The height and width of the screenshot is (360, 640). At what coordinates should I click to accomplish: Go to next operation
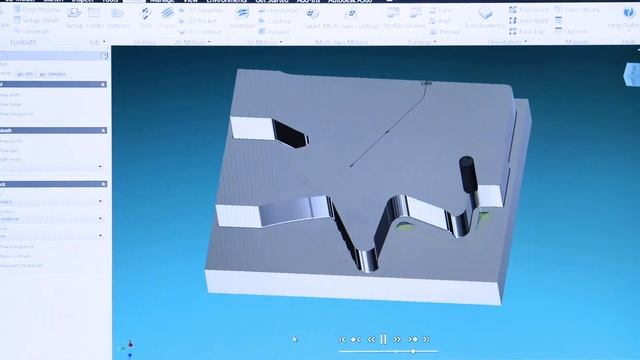(413, 339)
